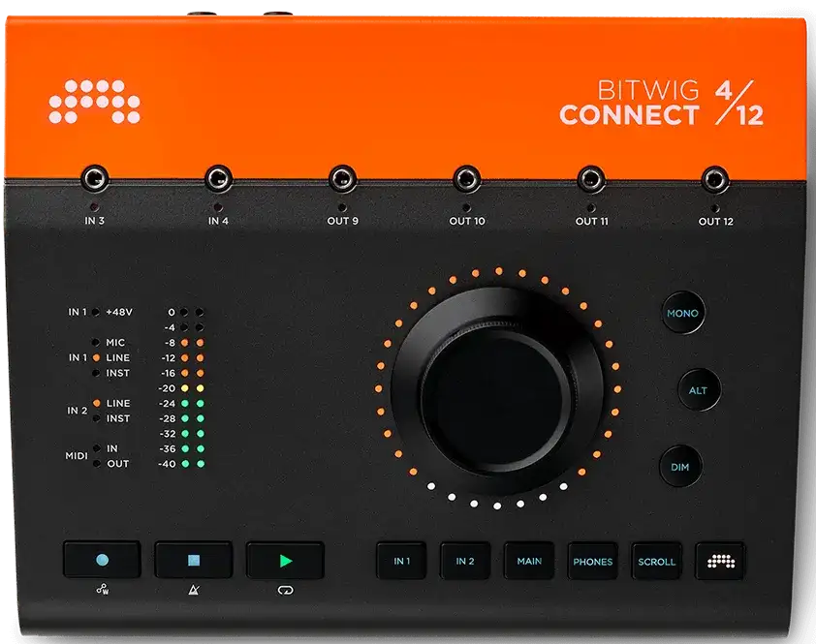Click the MIDI IN indicator label
The width and height of the screenshot is (816, 644).
pyautogui.click(x=112, y=448)
